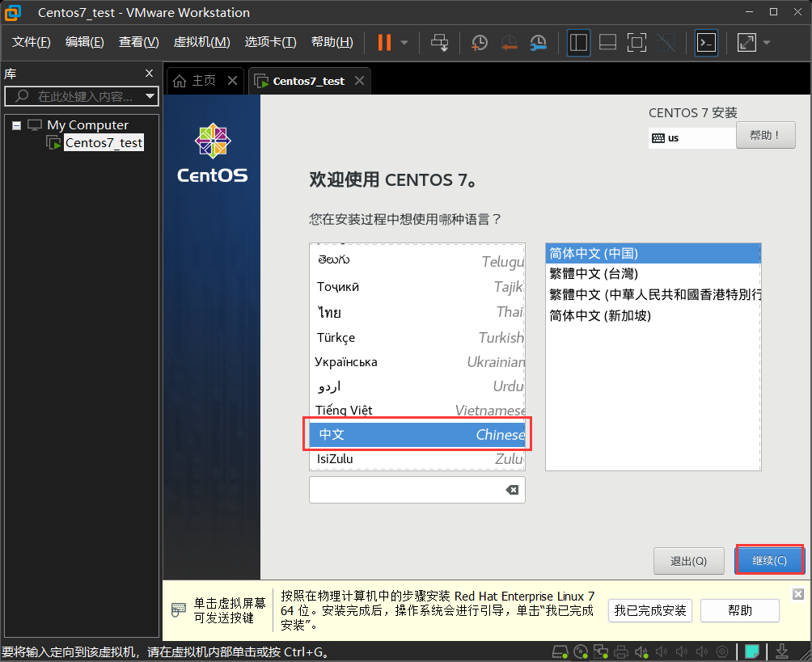Open the console view terminal icon

[x=706, y=43]
